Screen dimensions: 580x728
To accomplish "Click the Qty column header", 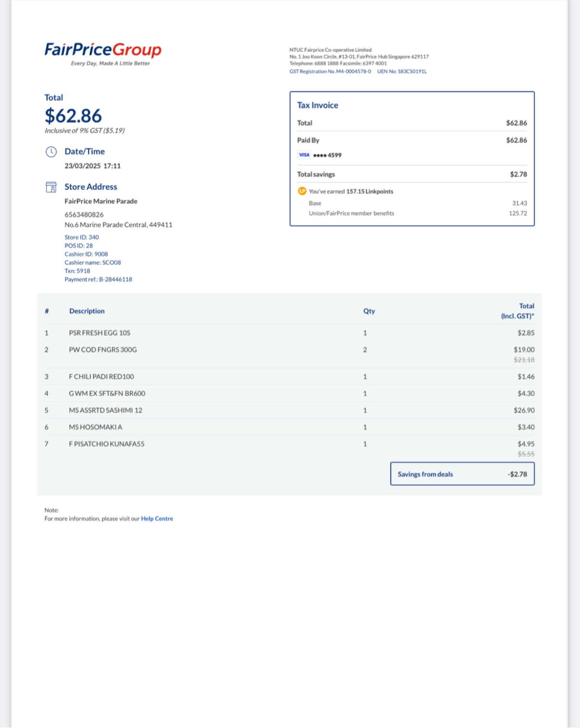I will click(x=369, y=311).
